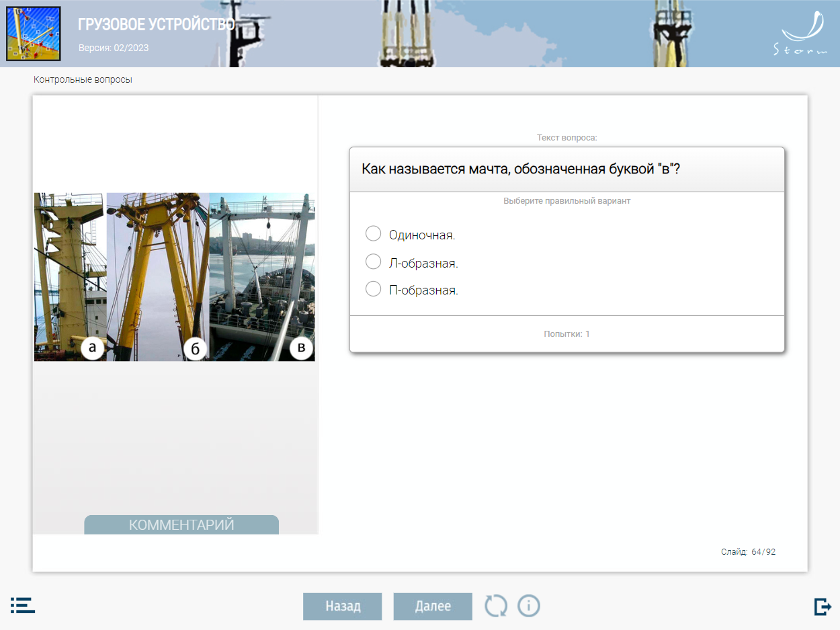The height and width of the screenshot is (630, 840).
Task: Proceed with the 'Далее' button
Action: [433, 606]
